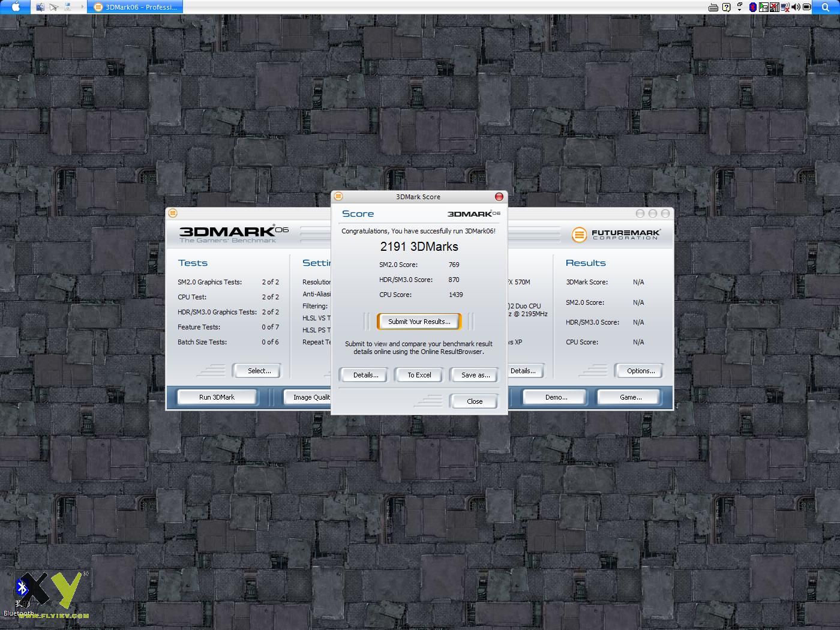Click the Futuremark Corporation logo
This screenshot has width=840, height=630.
(x=616, y=234)
